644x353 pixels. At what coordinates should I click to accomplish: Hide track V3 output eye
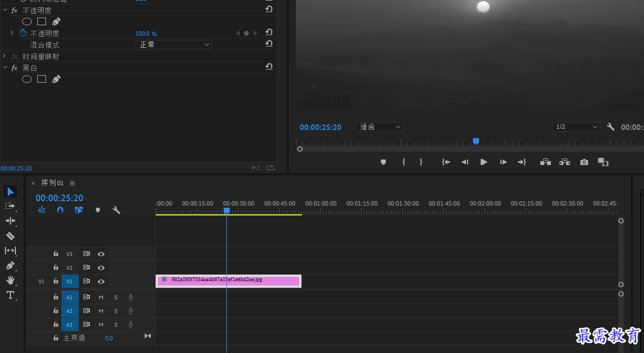coord(101,254)
